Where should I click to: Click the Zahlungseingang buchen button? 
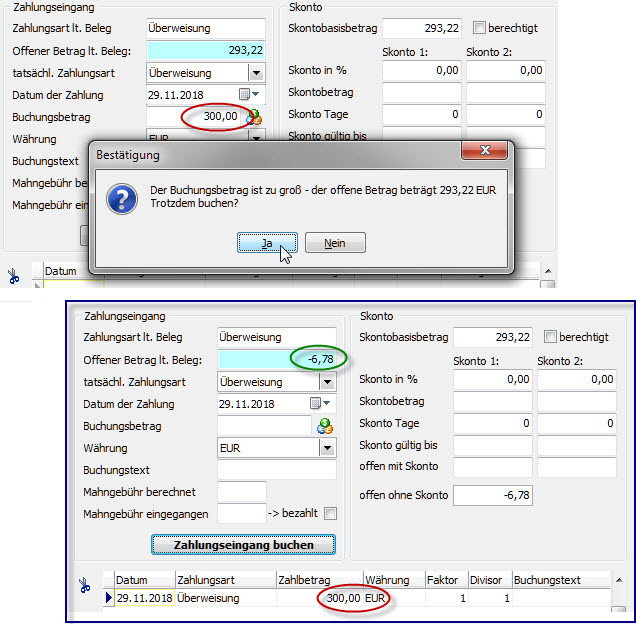point(243,545)
